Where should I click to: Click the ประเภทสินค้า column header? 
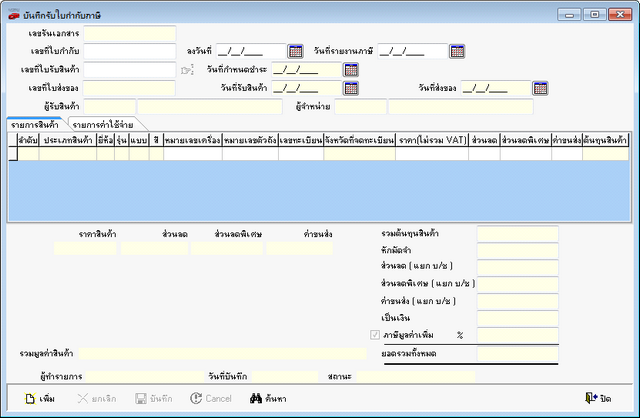pyautogui.click(x=68, y=141)
